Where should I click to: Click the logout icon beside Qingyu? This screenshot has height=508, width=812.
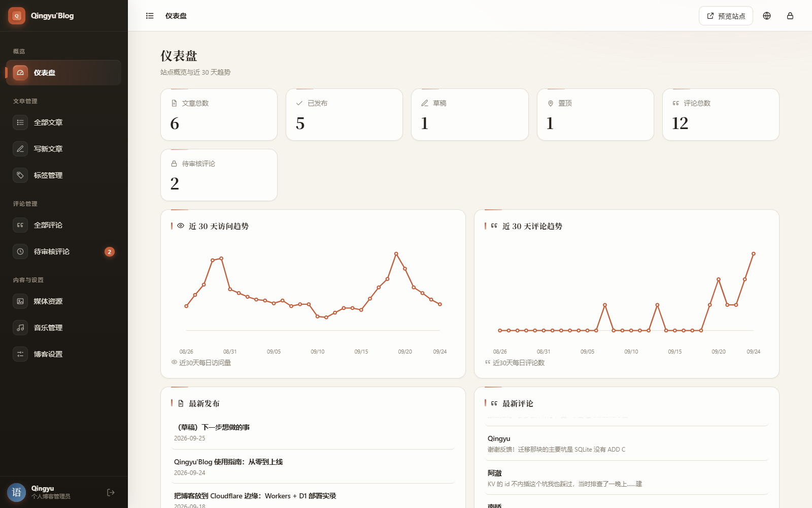tap(111, 492)
